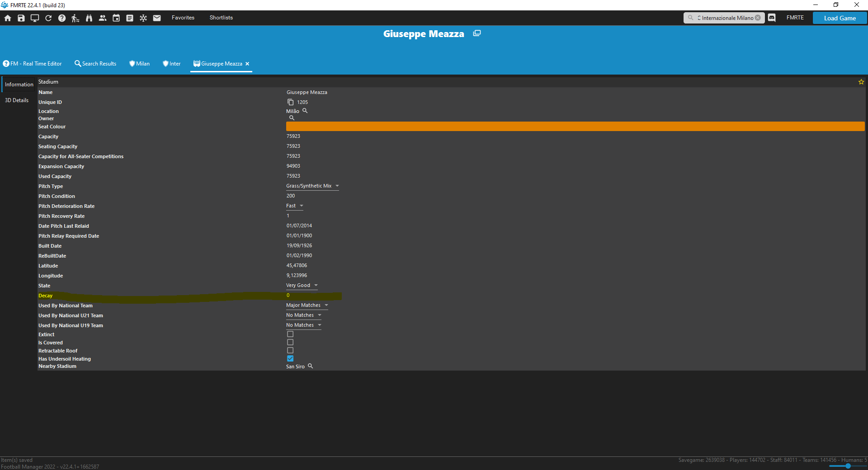The height and width of the screenshot is (470, 868).
Task: Open the mail envelope icon
Action: (157, 18)
